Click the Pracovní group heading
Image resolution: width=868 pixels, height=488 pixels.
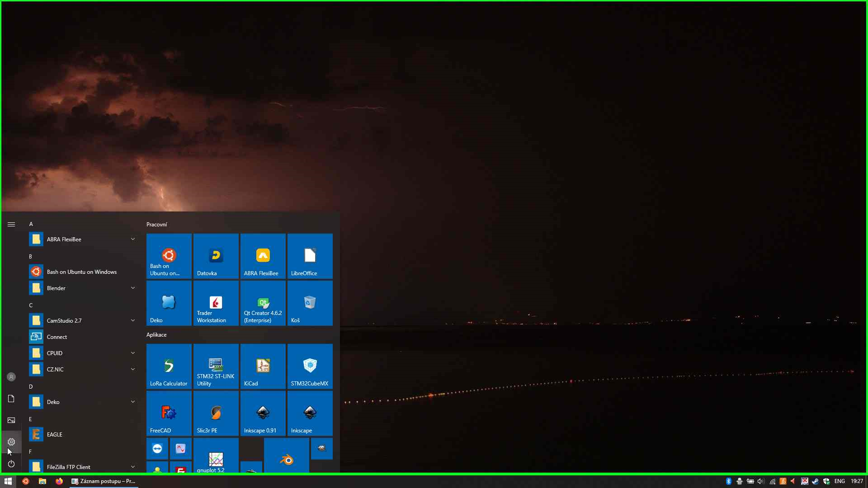coord(156,224)
